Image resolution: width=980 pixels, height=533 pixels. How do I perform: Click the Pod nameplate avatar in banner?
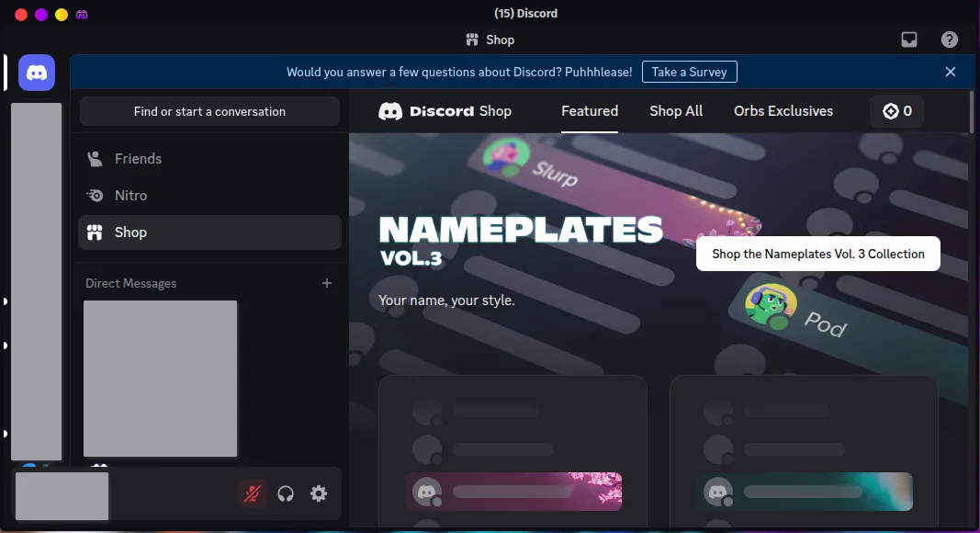771,306
